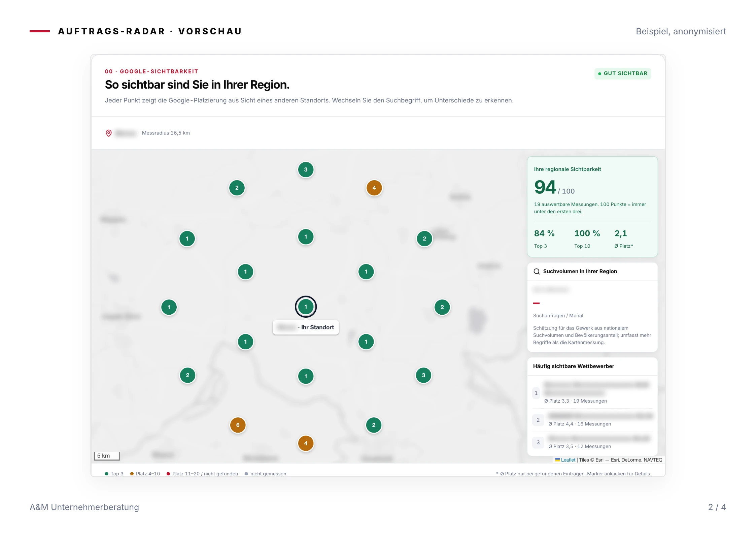Click the Häufig sichtbare Wettbewerber heading
The height and width of the screenshot is (535, 756).
click(x=574, y=366)
